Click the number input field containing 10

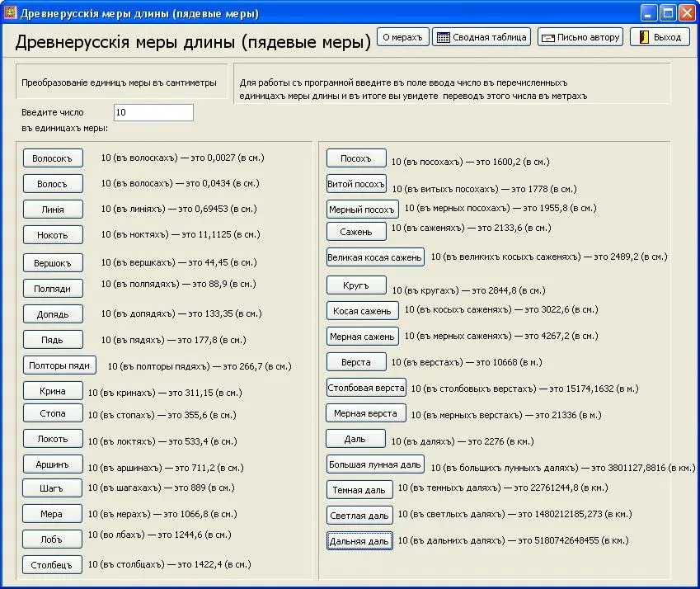(153, 112)
